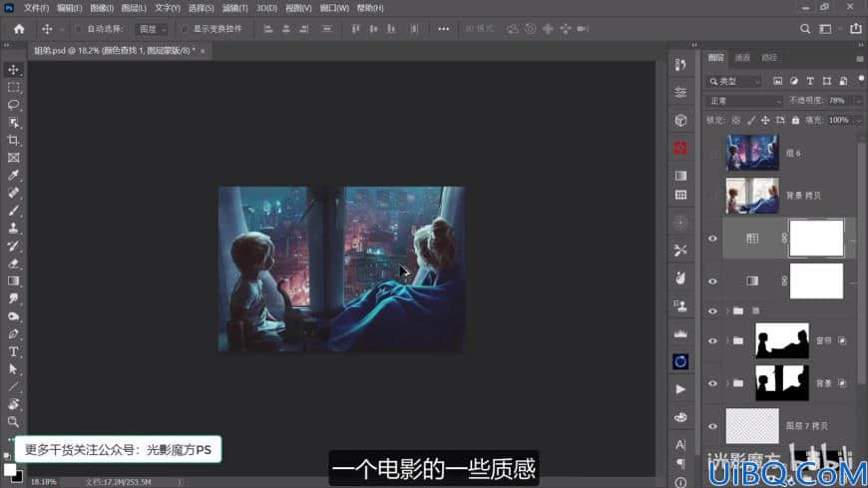The height and width of the screenshot is (488, 868).
Task: Open the Search magnifier at top right
Action: pyautogui.click(x=805, y=29)
